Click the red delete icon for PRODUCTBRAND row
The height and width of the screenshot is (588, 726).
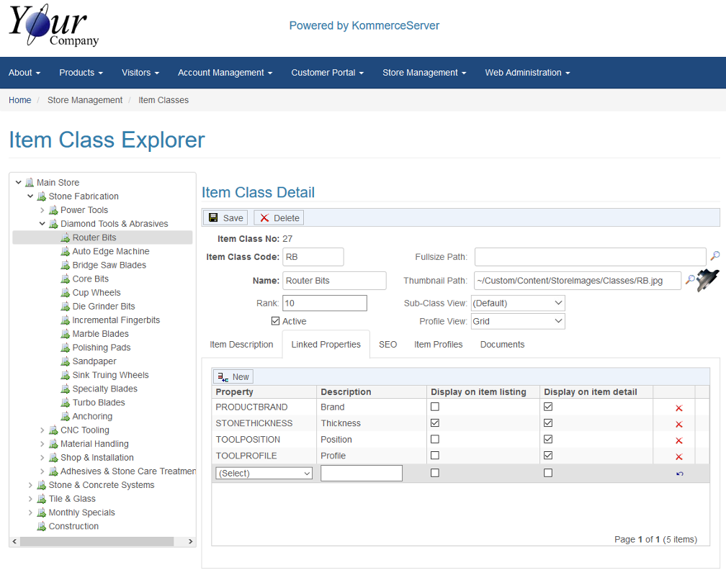click(x=678, y=408)
